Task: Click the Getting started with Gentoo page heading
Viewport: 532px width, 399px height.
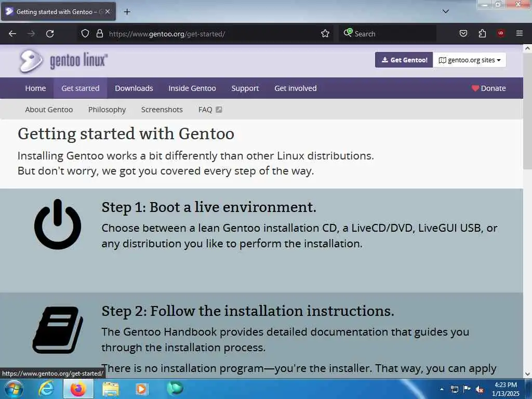Action: pyautogui.click(x=126, y=134)
